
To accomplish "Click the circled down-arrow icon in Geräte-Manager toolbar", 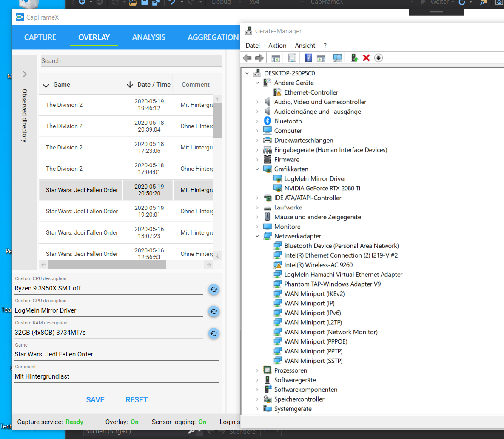I will point(379,58).
